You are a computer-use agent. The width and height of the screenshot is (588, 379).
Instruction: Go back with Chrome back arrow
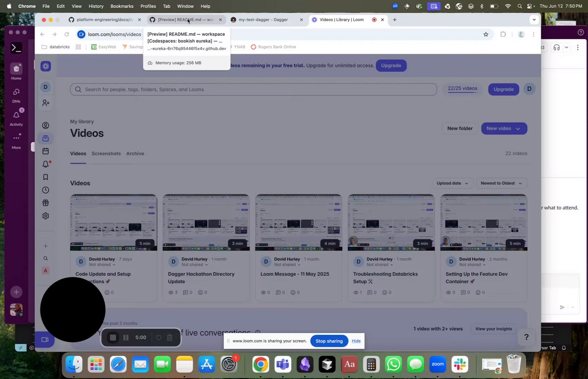click(x=42, y=34)
